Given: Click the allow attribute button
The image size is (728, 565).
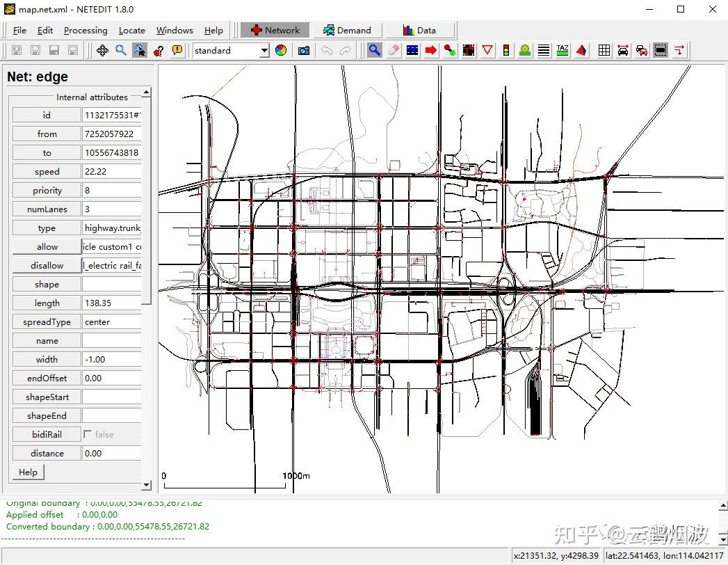Looking at the screenshot, I should [x=47, y=246].
